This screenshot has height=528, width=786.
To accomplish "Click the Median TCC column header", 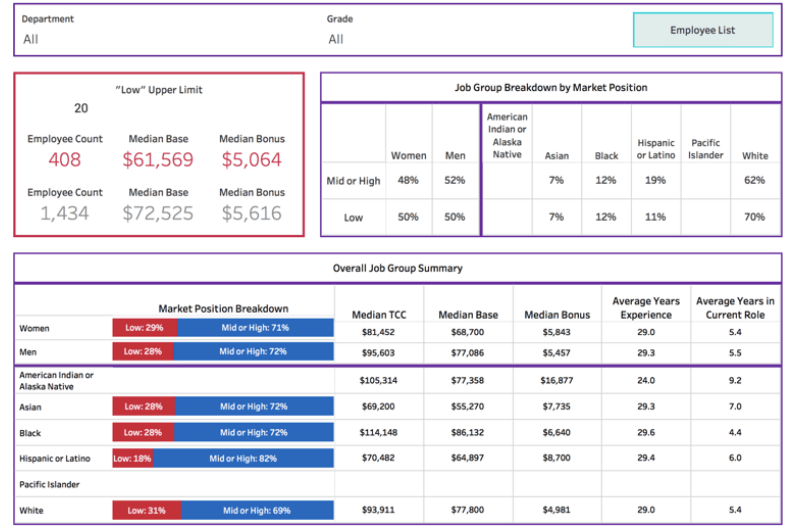I will (x=379, y=315).
